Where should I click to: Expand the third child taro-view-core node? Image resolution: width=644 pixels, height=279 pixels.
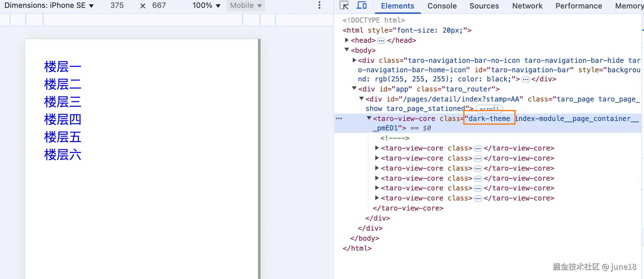(377, 168)
